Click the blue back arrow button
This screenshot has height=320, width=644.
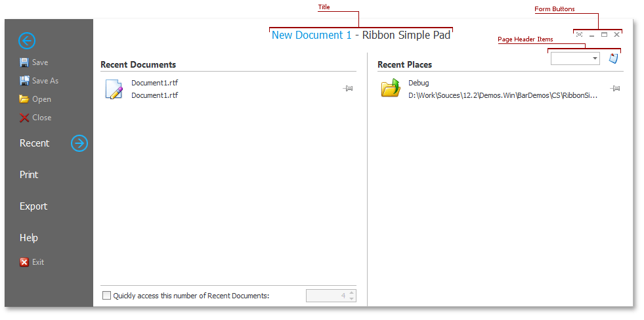pos(27,41)
